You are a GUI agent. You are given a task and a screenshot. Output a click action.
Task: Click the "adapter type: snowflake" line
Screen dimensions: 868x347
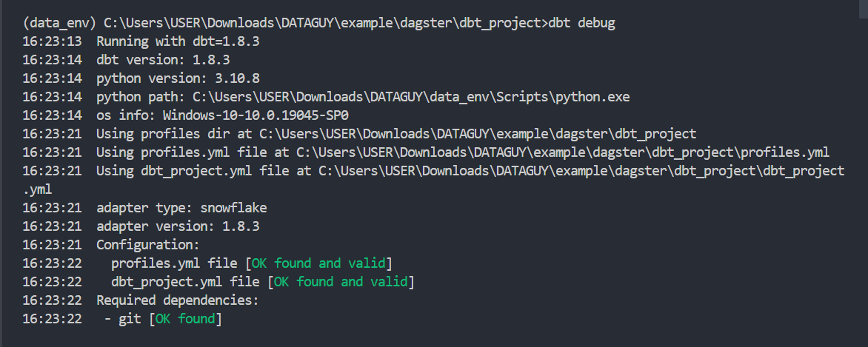pos(181,208)
